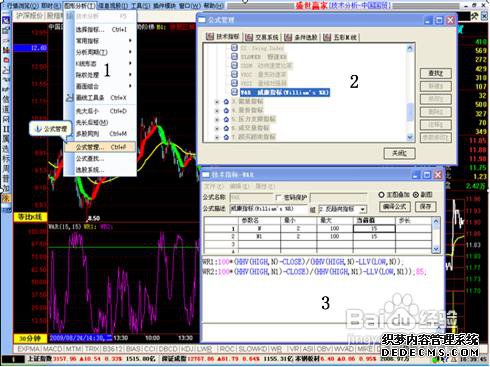Click the 关闭 button in formula manager

pos(399,153)
